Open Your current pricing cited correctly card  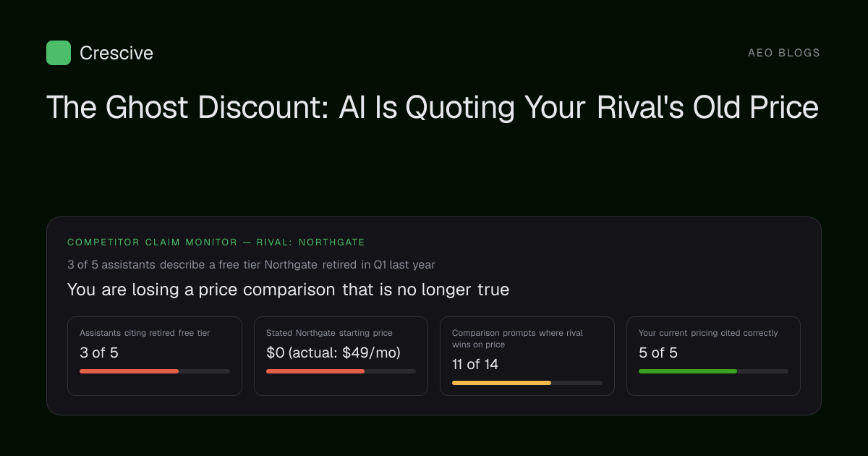coord(713,356)
